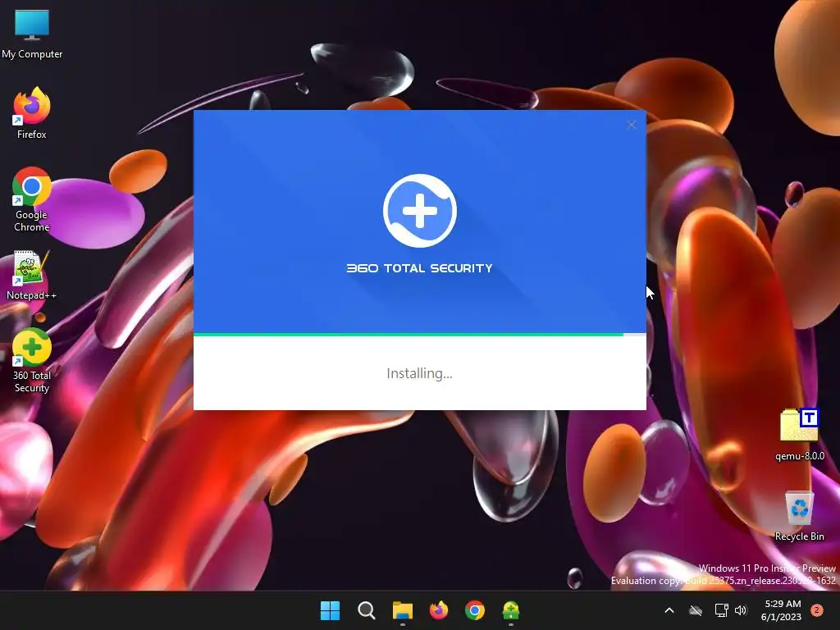Select the qemu-8.0.0 folder on desktop
This screenshot has height=630, width=840.
(799, 435)
